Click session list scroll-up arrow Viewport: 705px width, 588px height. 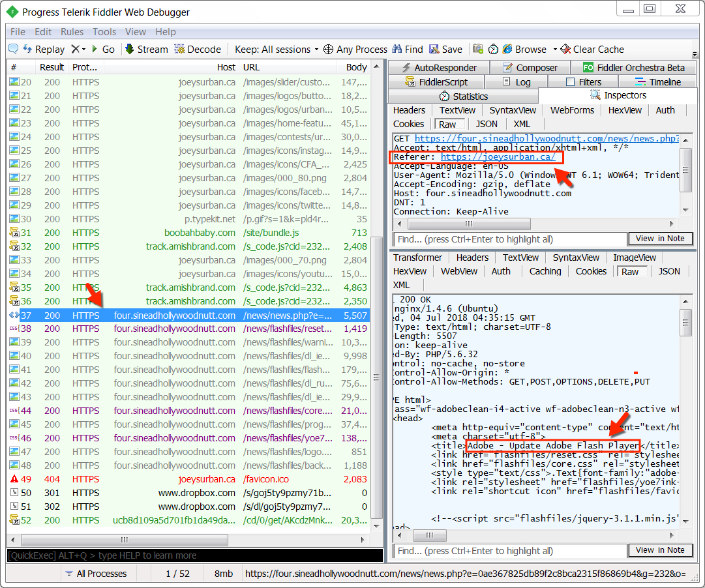point(377,66)
